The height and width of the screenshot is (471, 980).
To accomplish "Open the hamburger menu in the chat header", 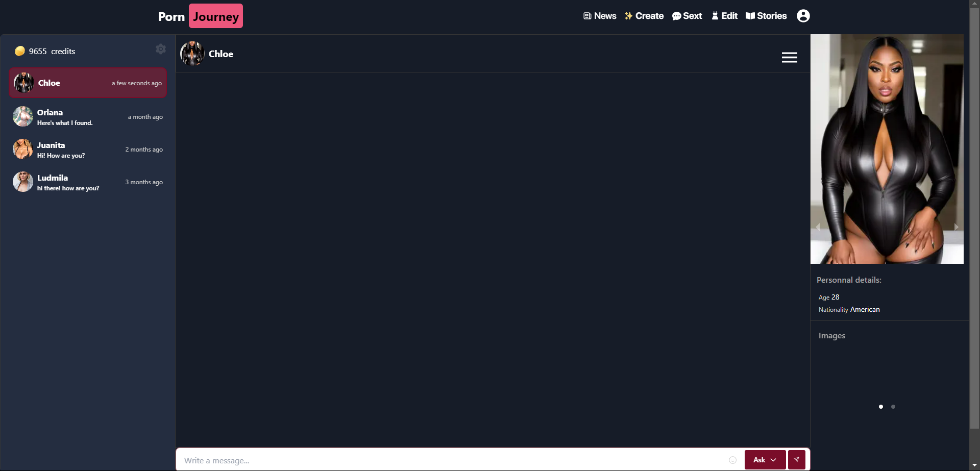I will [789, 57].
